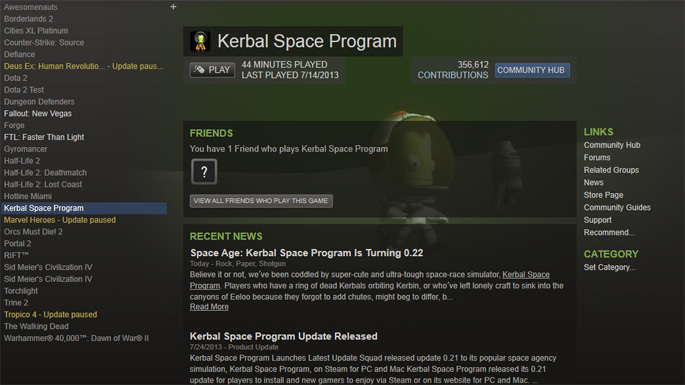Screen dimensions: 685x385
Task: Open the Kerbal Space Program link in news text
Action: (526, 274)
